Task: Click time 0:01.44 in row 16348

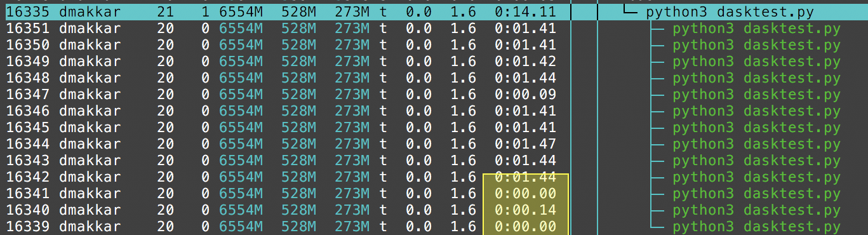Action: point(525,78)
